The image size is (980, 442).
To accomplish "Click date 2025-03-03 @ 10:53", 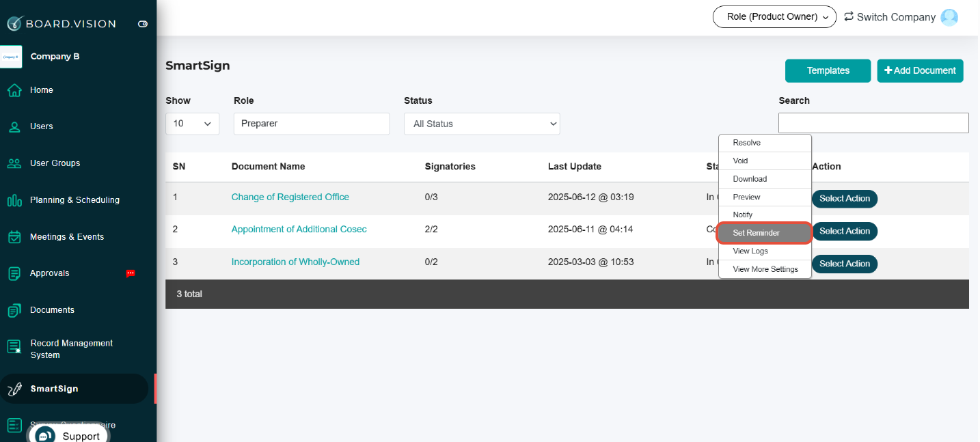I will coord(591,262).
